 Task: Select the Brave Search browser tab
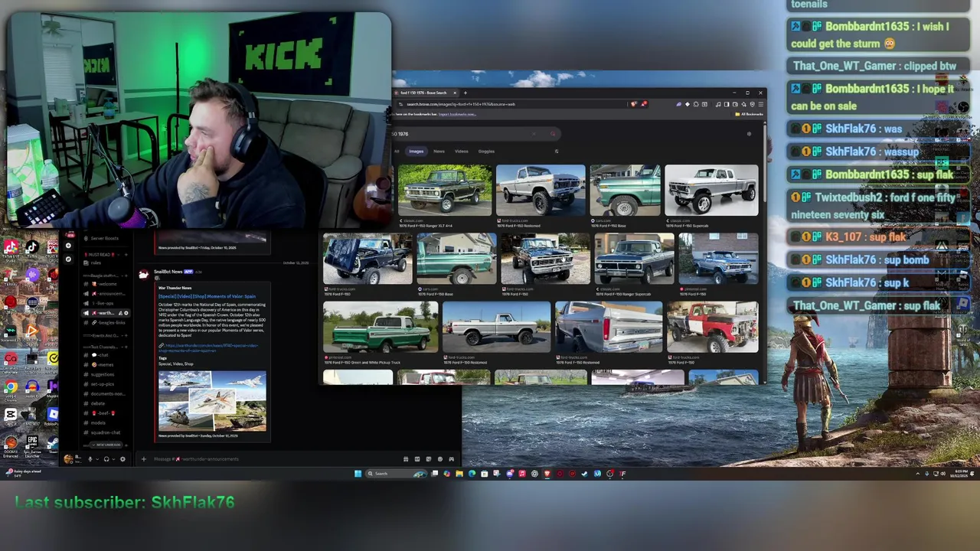(x=426, y=93)
